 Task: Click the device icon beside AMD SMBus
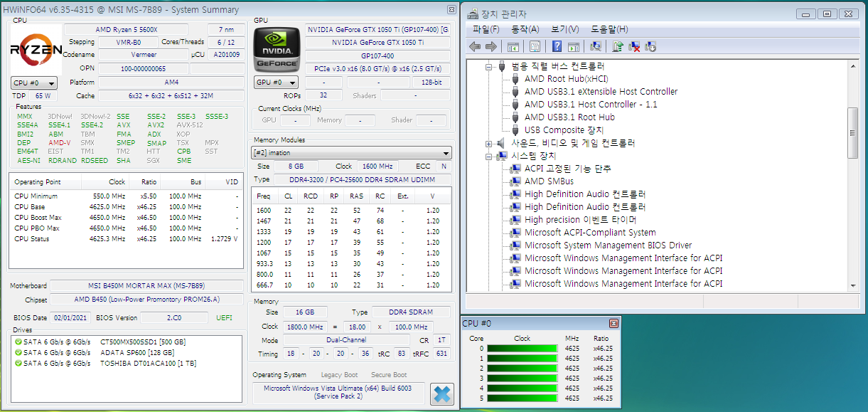click(x=516, y=181)
